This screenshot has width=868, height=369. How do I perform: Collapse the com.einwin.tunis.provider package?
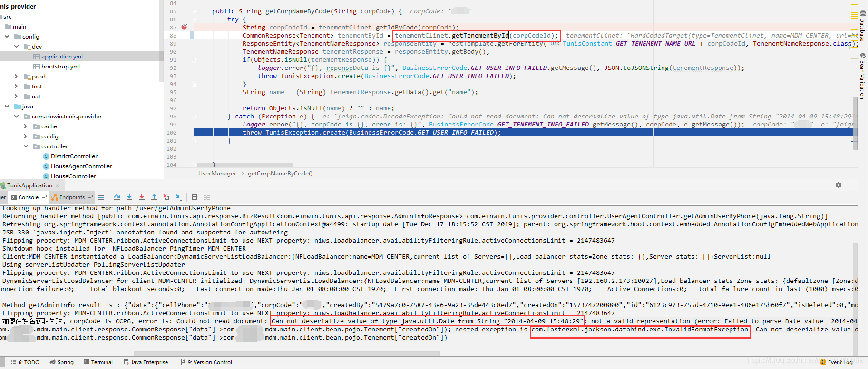[x=16, y=117]
